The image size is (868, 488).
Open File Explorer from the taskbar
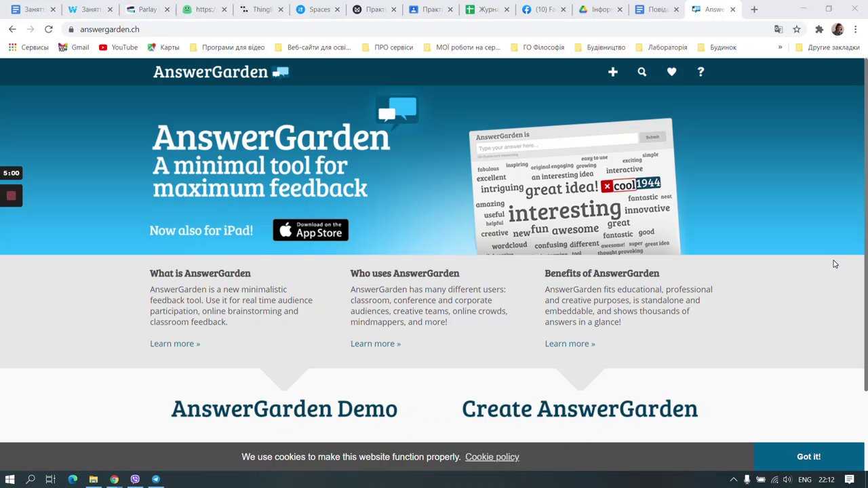click(x=94, y=479)
